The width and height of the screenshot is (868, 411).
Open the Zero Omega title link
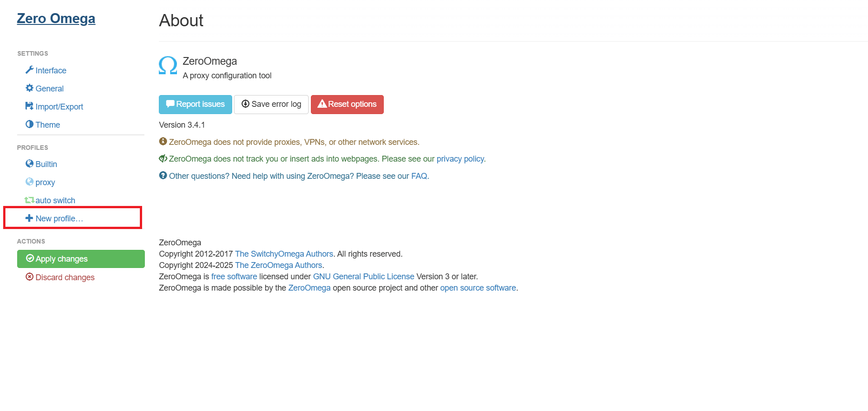(x=56, y=19)
